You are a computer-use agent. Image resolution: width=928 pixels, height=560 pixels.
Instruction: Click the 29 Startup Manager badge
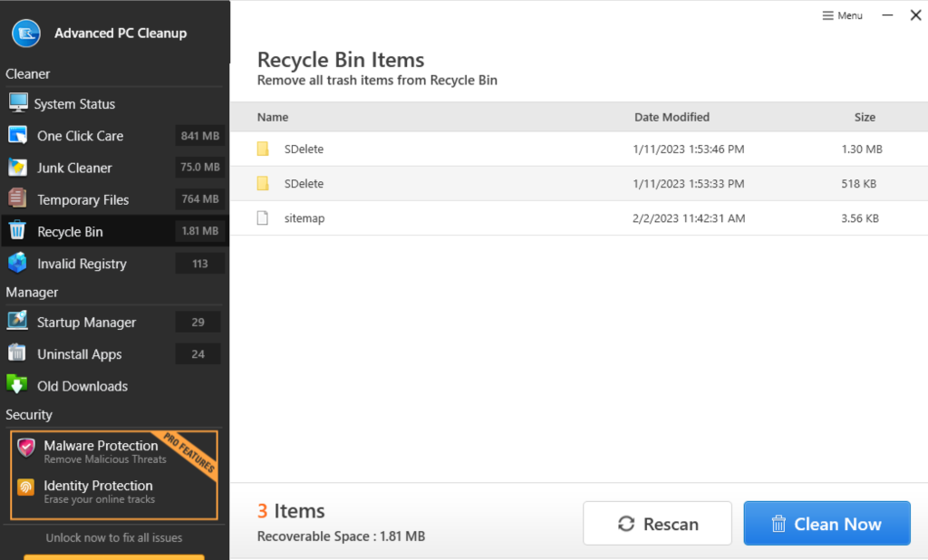click(x=198, y=322)
